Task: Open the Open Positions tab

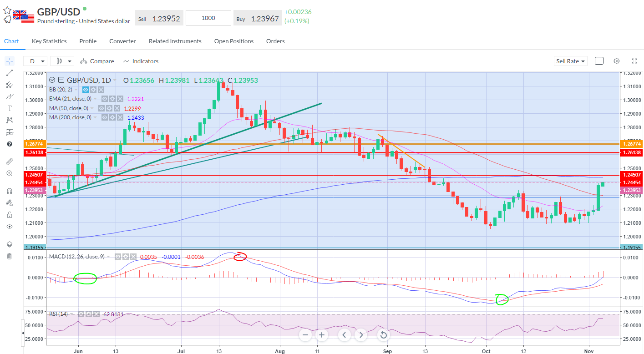Action: (x=234, y=41)
